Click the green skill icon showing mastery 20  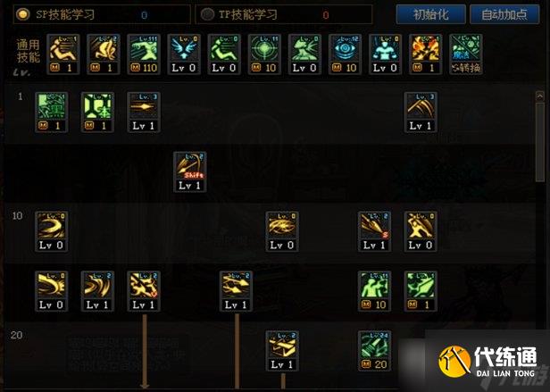pyautogui.click(x=374, y=351)
